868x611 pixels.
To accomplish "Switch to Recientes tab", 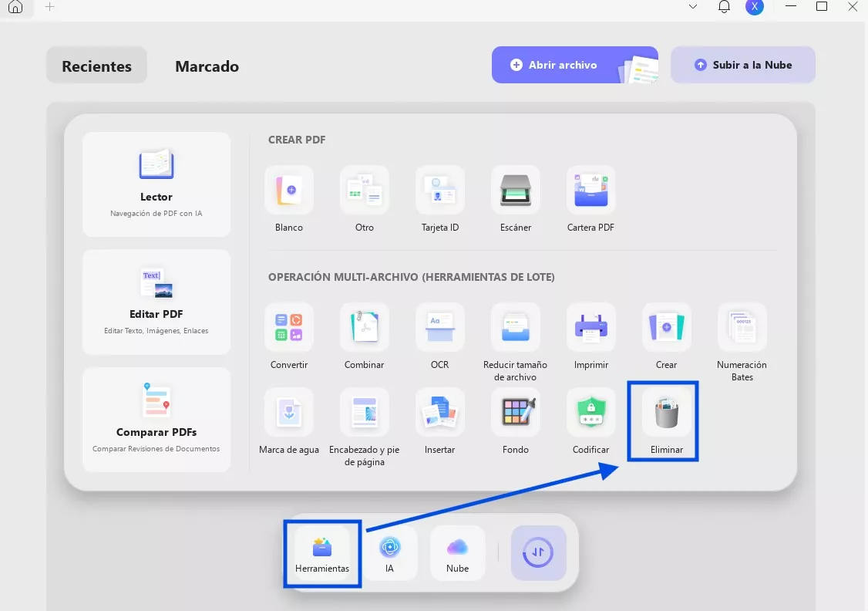I will pyautogui.click(x=97, y=66).
